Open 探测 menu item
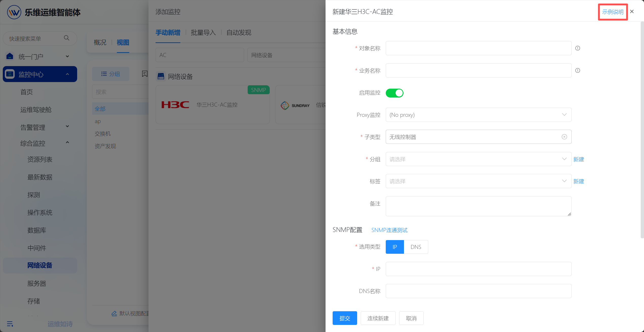Image resolution: width=644 pixels, height=332 pixels. click(x=34, y=195)
